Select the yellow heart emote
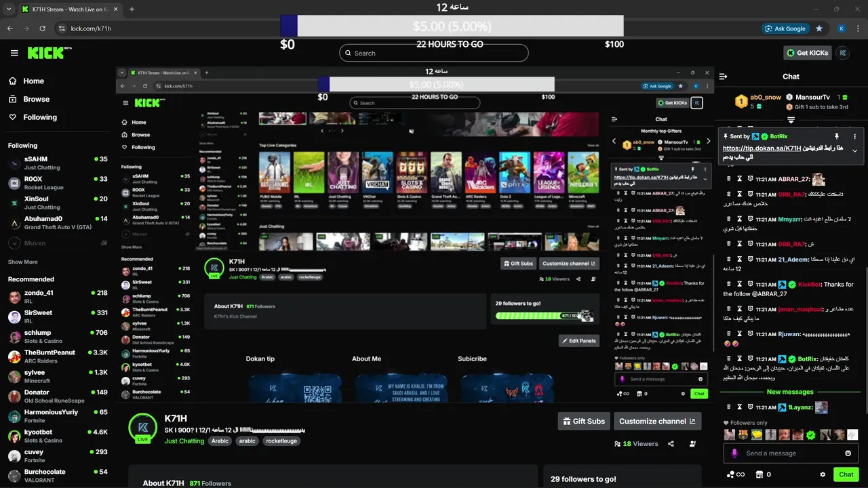This screenshot has width=868, height=488. (x=756, y=434)
